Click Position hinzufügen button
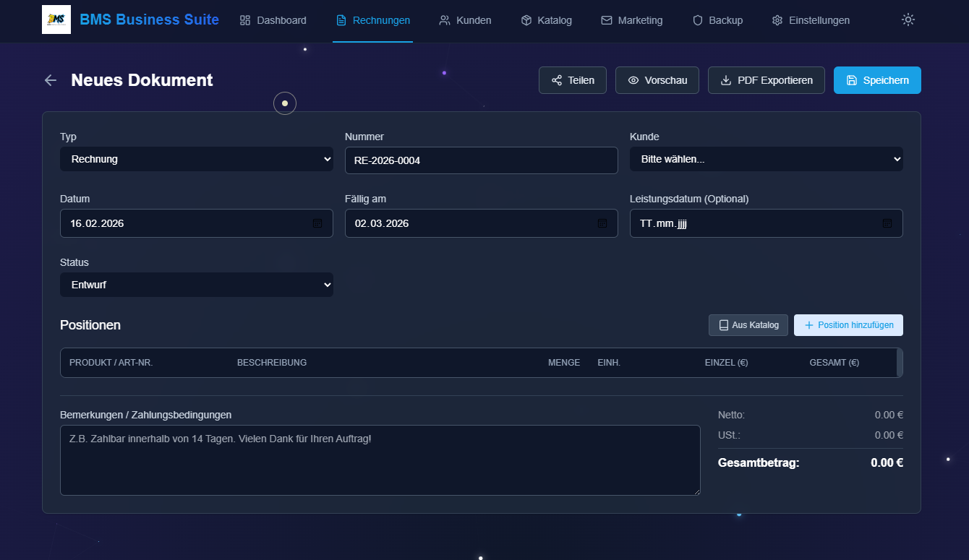The width and height of the screenshot is (969, 560). [x=848, y=325]
